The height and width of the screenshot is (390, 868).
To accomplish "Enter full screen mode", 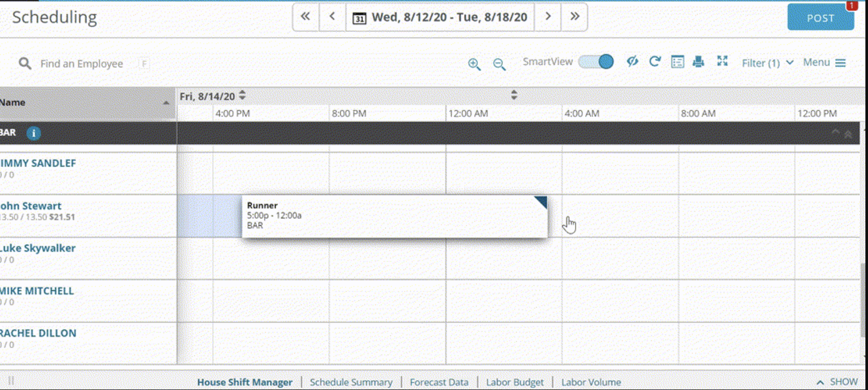I will (722, 61).
